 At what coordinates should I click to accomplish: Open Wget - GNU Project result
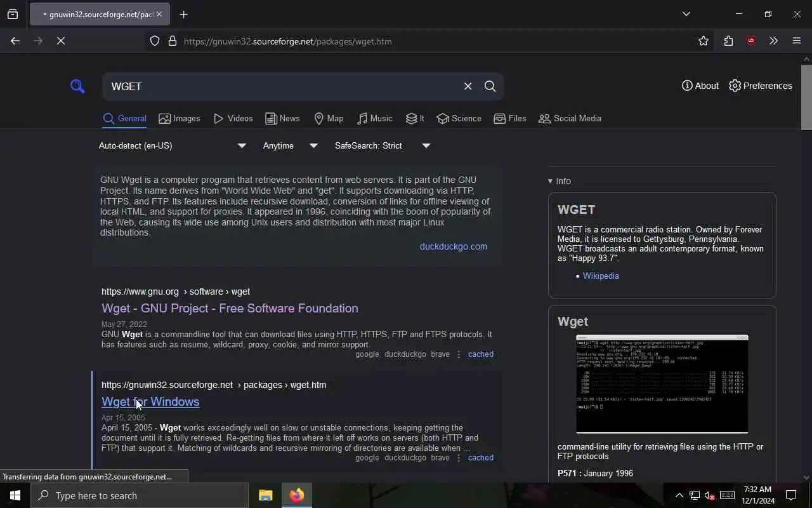(x=230, y=308)
